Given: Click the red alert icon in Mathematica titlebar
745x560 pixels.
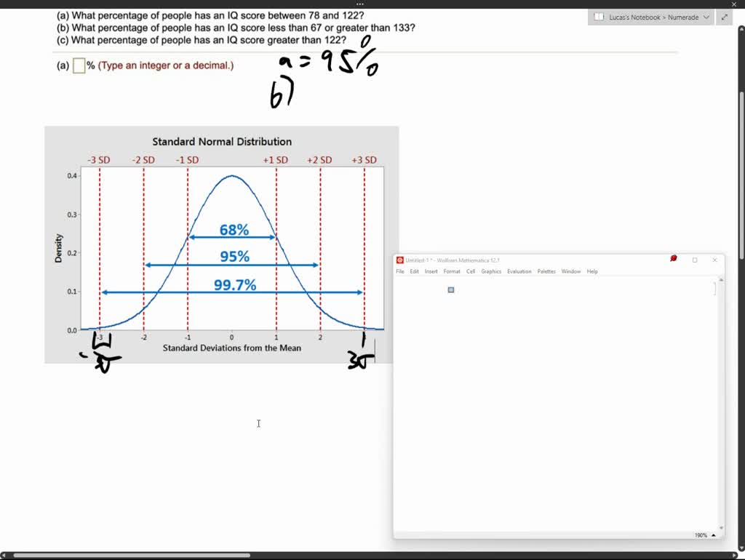Looking at the screenshot, I should 674,259.
